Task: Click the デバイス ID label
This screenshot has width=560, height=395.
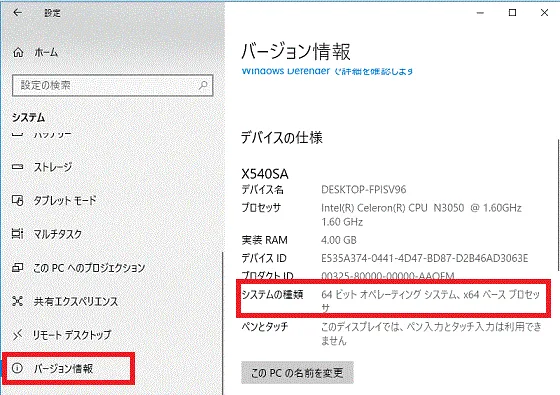Action: click(264, 258)
